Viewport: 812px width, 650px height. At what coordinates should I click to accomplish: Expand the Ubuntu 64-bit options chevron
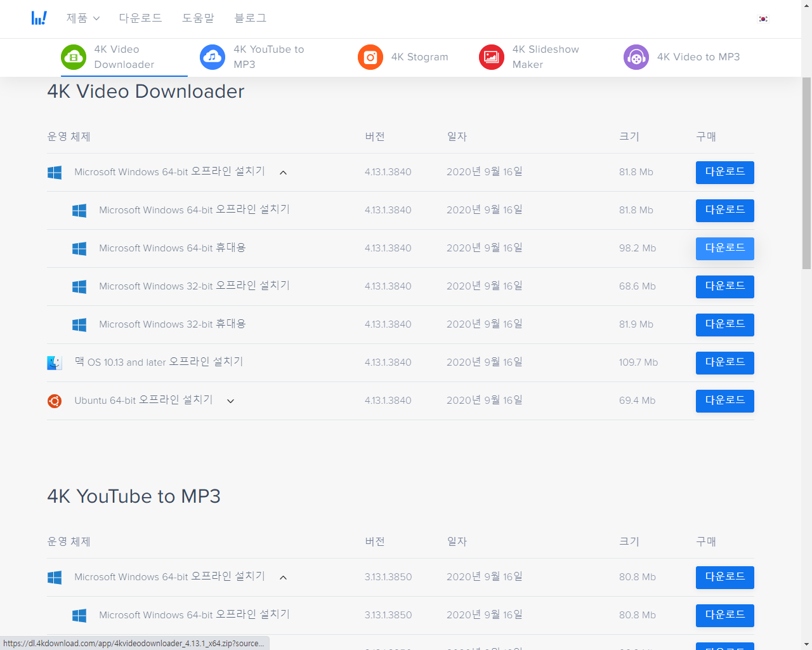click(x=230, y=401)
